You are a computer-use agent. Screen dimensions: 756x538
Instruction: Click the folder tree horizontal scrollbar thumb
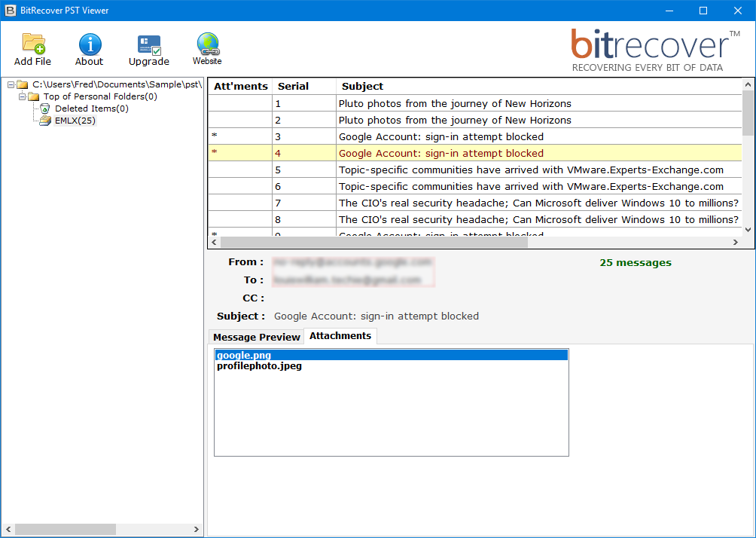click(x=65, y=529)
